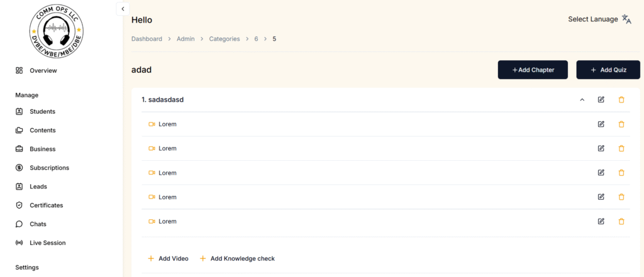This screenshot has height=277, width=644.
Task: Navigate to Categories in the breadcrumb
Action: tap(225, 39)
